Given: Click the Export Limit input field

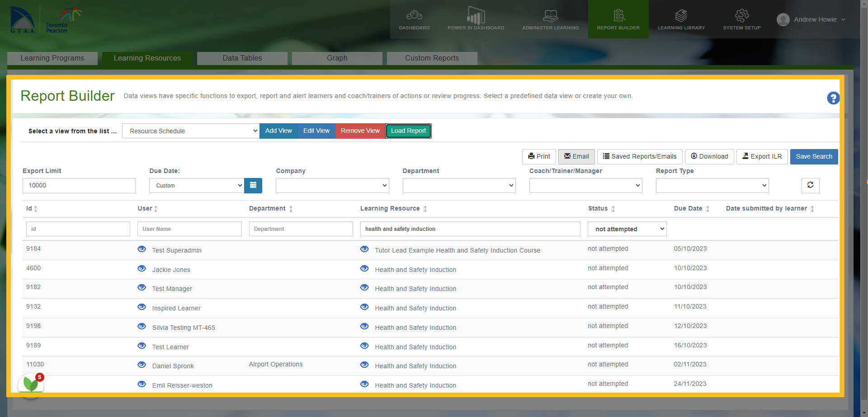Looking at the screenshot, I should [x=79, y=185].
